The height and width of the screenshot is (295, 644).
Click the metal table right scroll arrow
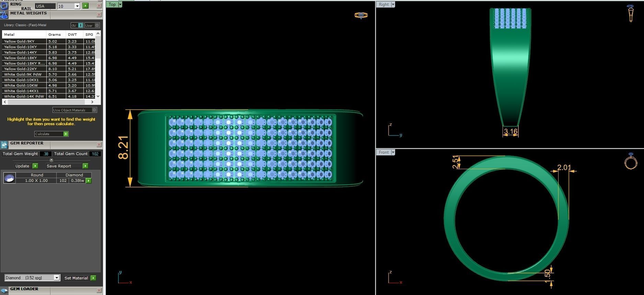pos(92,102)
